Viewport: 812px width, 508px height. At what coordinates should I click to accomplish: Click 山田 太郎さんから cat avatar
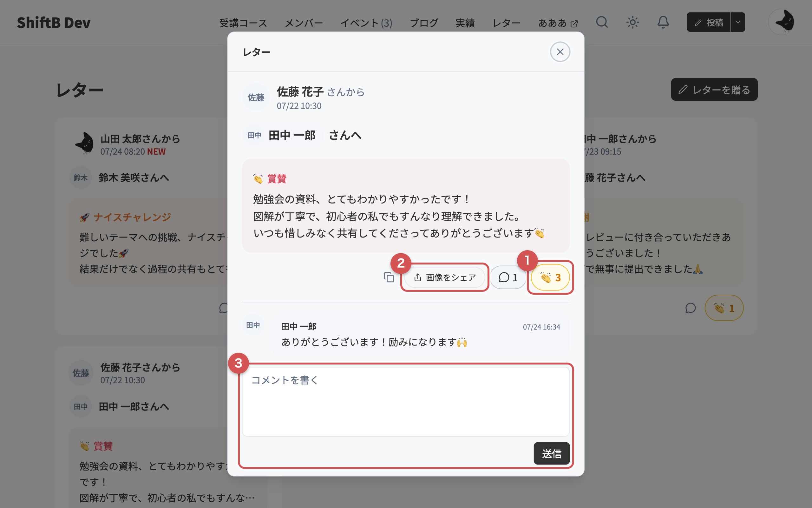[84, 144]
